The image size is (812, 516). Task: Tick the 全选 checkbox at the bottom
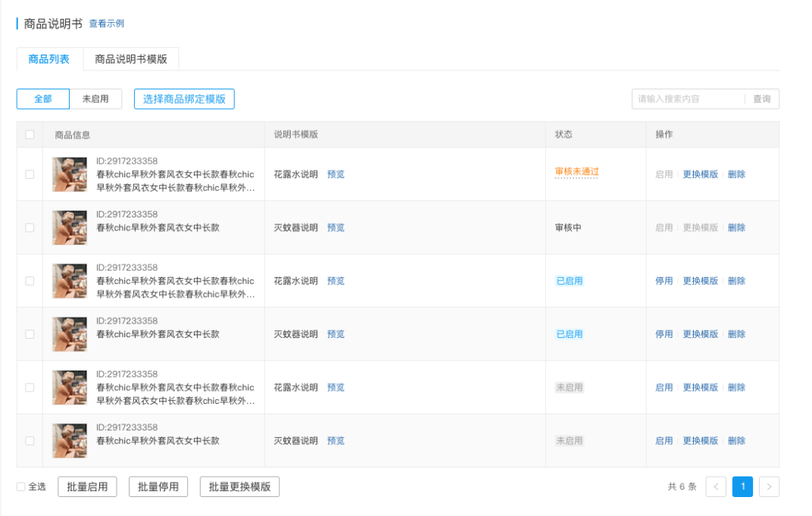click(x=20, y=486)
